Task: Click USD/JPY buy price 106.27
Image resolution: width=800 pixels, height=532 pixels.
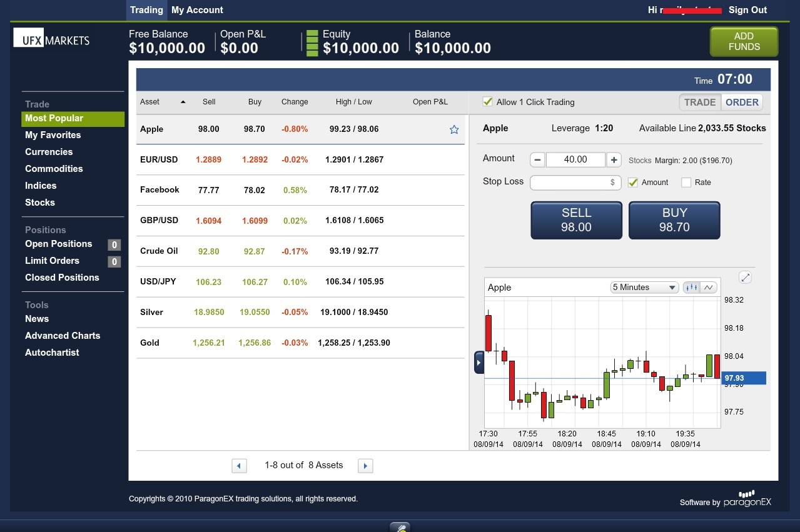Action: [255, 282]
